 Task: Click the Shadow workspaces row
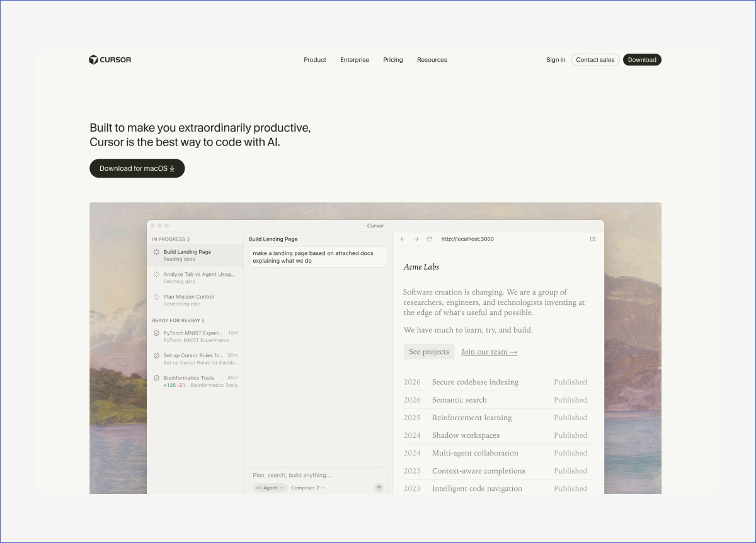tap(498, 435)
